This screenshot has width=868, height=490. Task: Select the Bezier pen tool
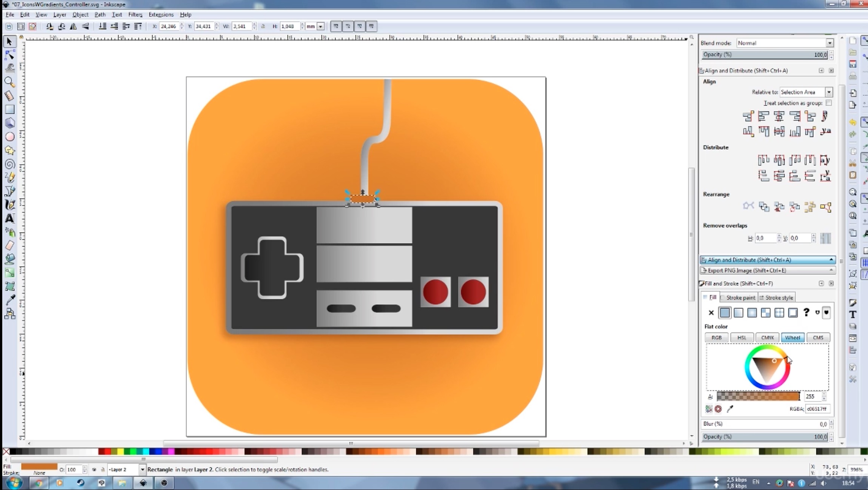[9, 191]
